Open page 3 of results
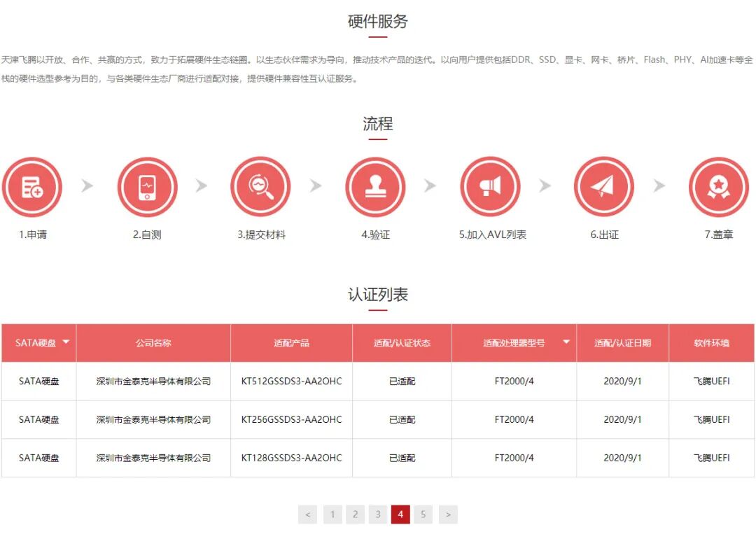756x539 pixels. click(378, 514)
